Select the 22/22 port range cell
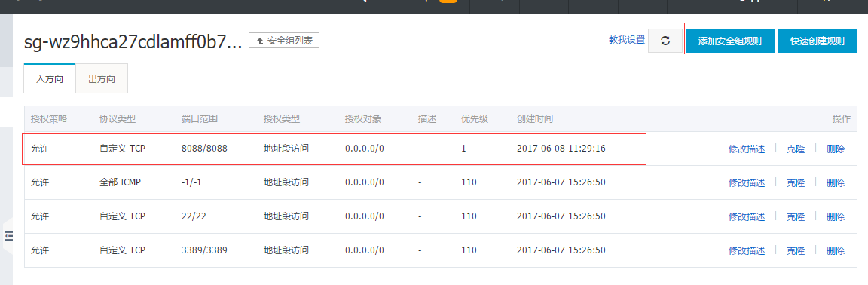This screenshot has height=285, width=868. coord(194,216)
